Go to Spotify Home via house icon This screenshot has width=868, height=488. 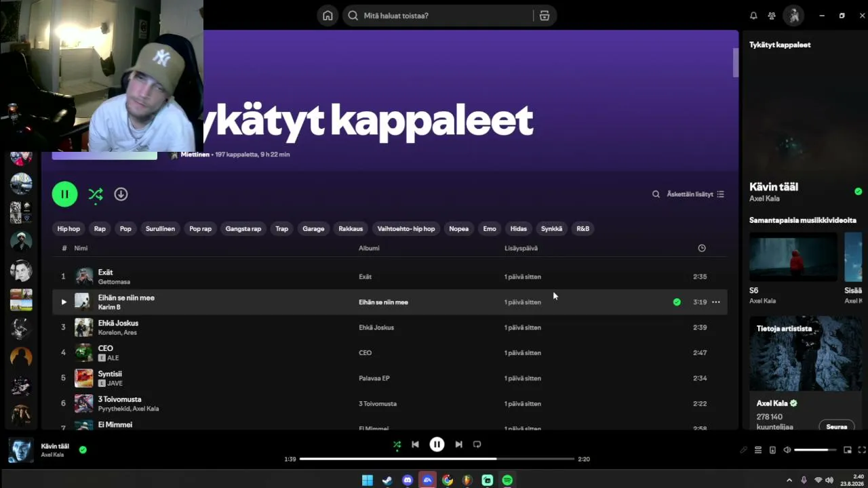(x=328, y=16)
